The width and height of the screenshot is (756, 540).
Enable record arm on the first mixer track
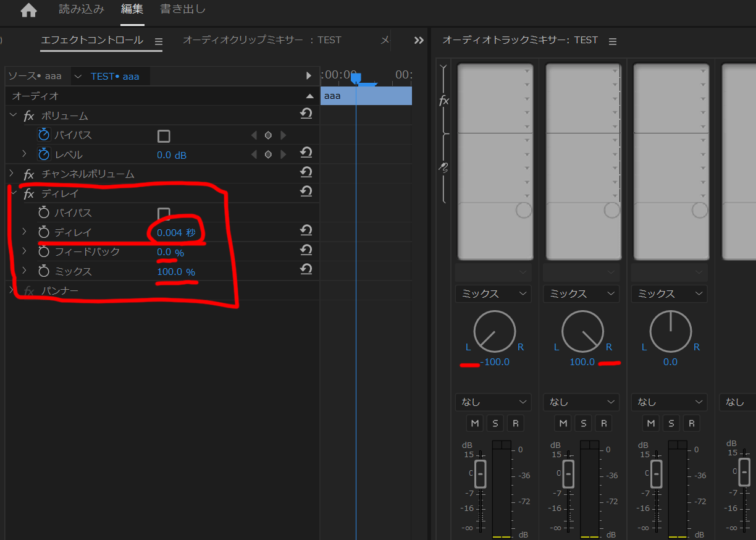515,423
